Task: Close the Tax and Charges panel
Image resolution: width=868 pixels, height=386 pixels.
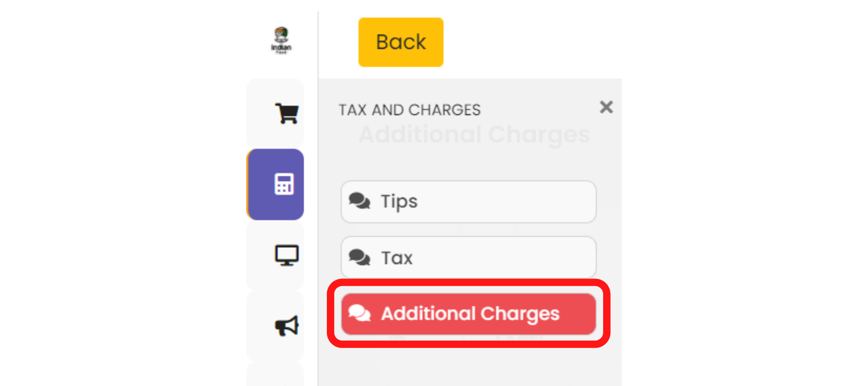Action: [x=606, y=107]
